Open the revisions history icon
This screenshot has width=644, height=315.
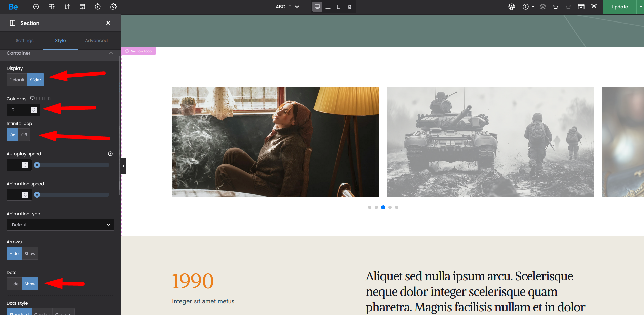[x=98, y=7]
